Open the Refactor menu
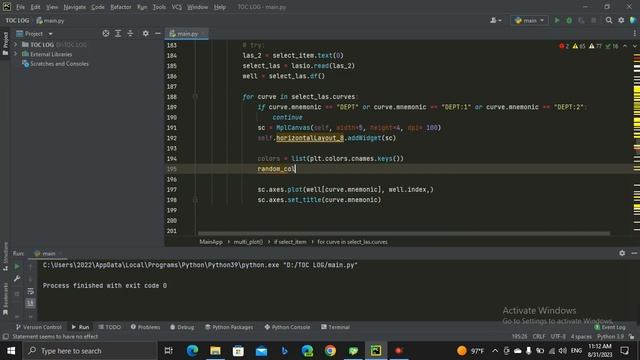Viewport: 640px width, 360px height. point(120,7)
